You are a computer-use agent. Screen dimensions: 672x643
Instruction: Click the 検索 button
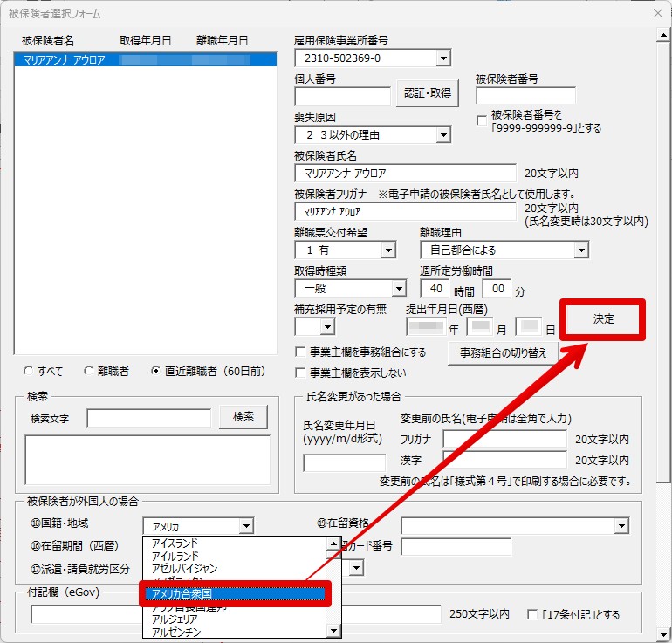coord(243,416)
